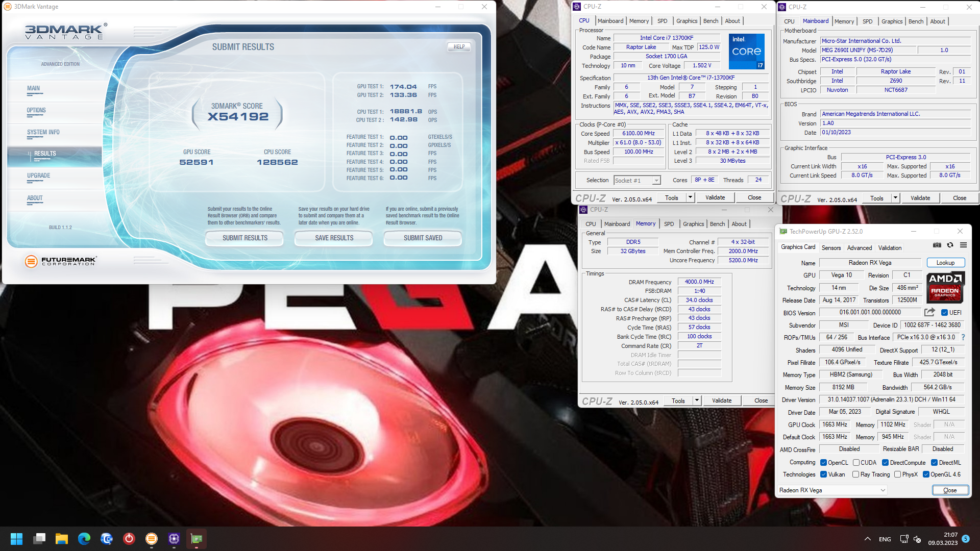Click the purple CPU-Z taskbar icon

pos(174,539)
